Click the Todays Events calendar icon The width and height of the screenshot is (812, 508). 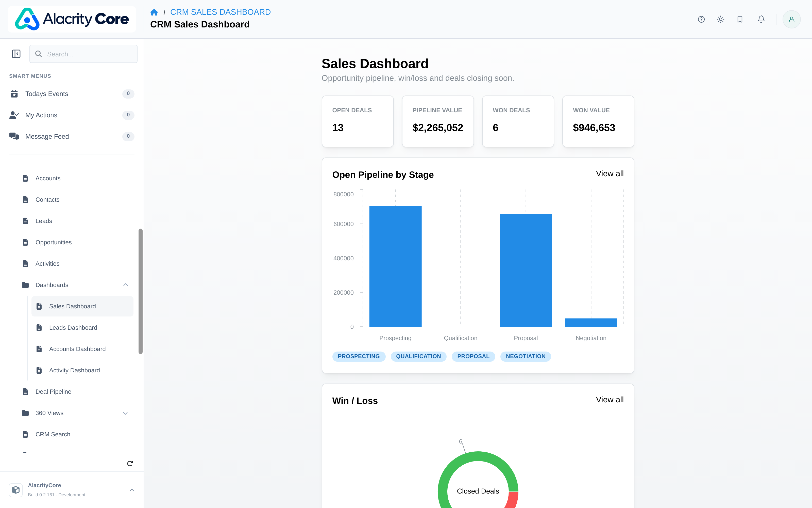point(14,94)
